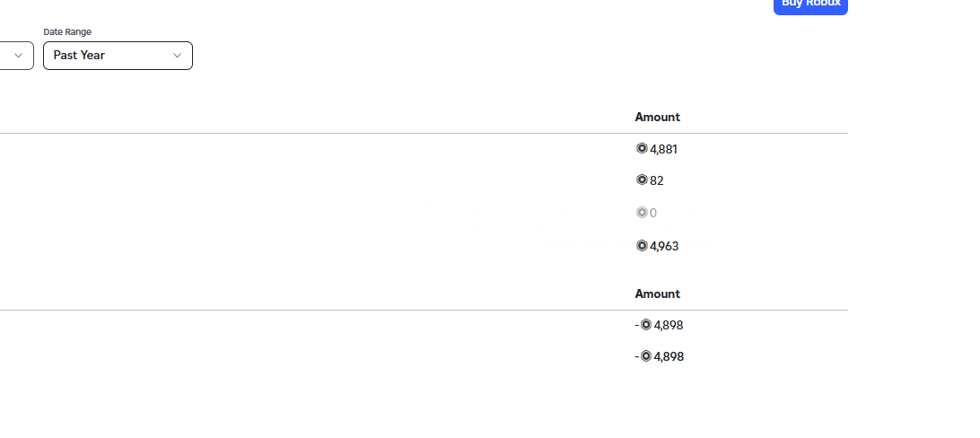Open the Past Year date range dropdown
The width and height of the screenshot is (980, 438).
pyautogui.click(x=118, y=56)
